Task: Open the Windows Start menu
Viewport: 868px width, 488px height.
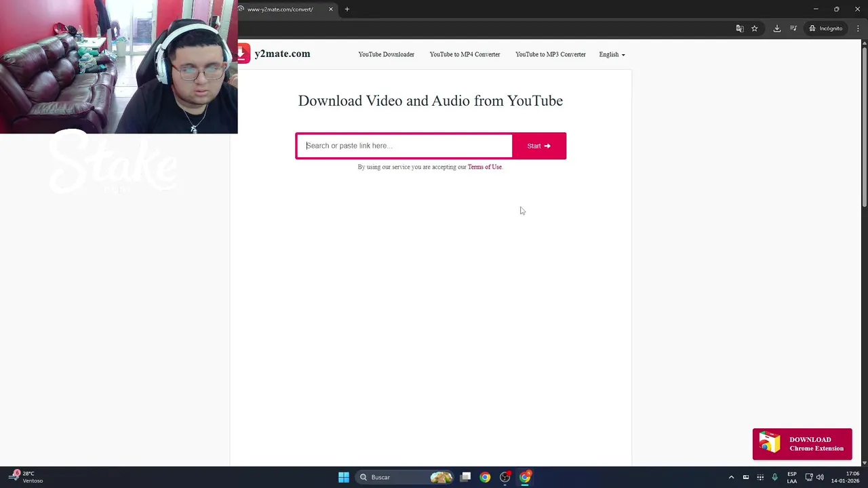Action: click(x=344, y=477)
